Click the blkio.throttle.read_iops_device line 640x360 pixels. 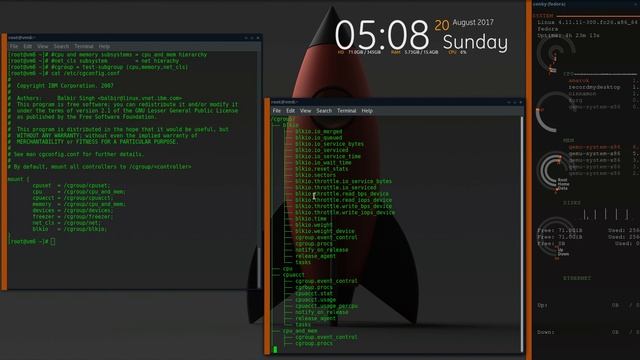(x=344, y=200)
